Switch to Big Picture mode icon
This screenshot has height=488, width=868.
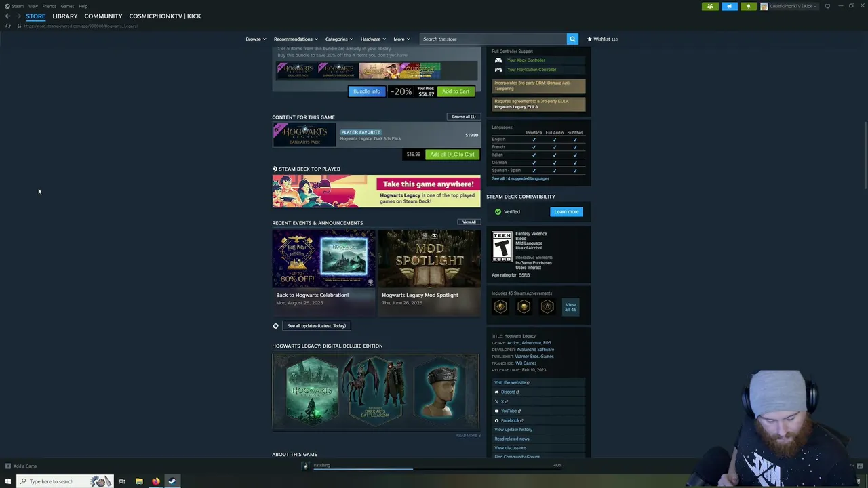coord(827,6)
